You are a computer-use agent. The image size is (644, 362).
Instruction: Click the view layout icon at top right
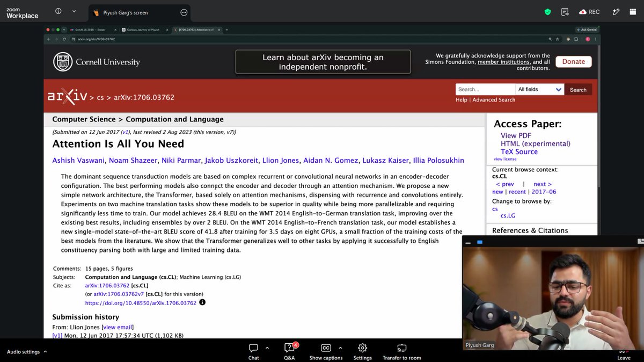click(x=633, y=12)
